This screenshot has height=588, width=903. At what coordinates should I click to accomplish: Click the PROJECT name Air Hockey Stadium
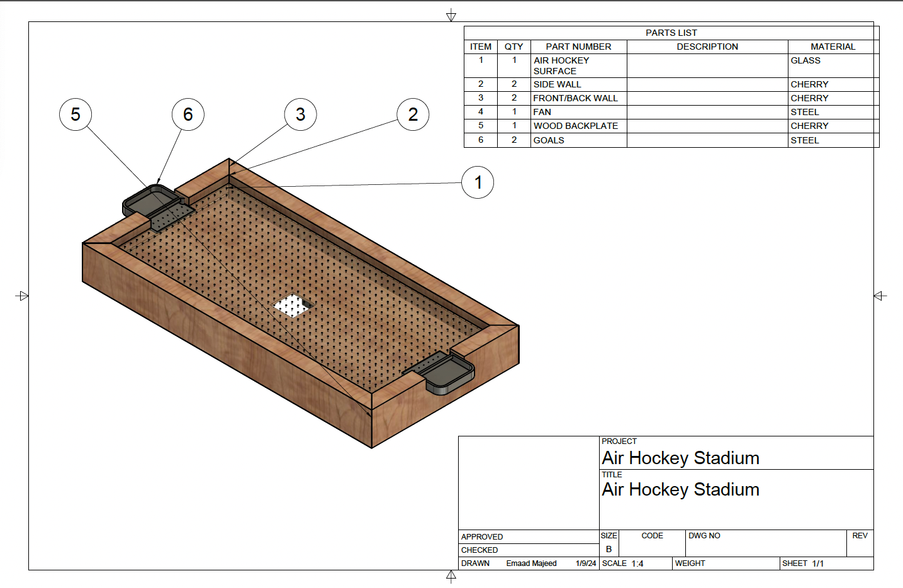680,458
